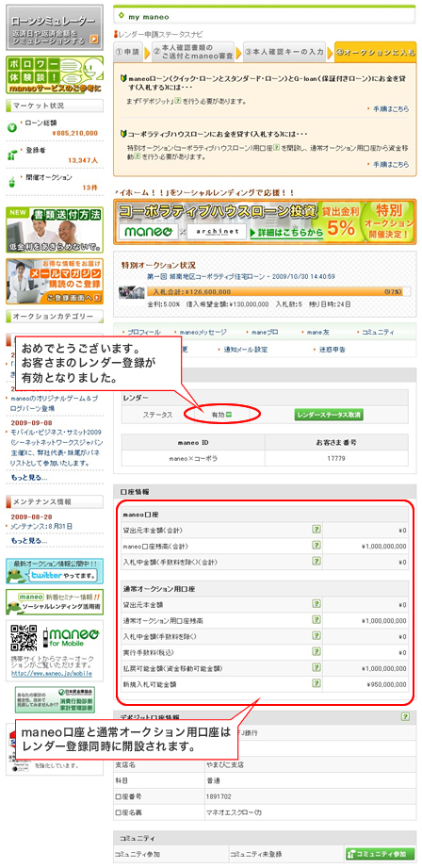Open http://www.maneo.jp/mobile link
422x868 pixels.
click(52, 674)
